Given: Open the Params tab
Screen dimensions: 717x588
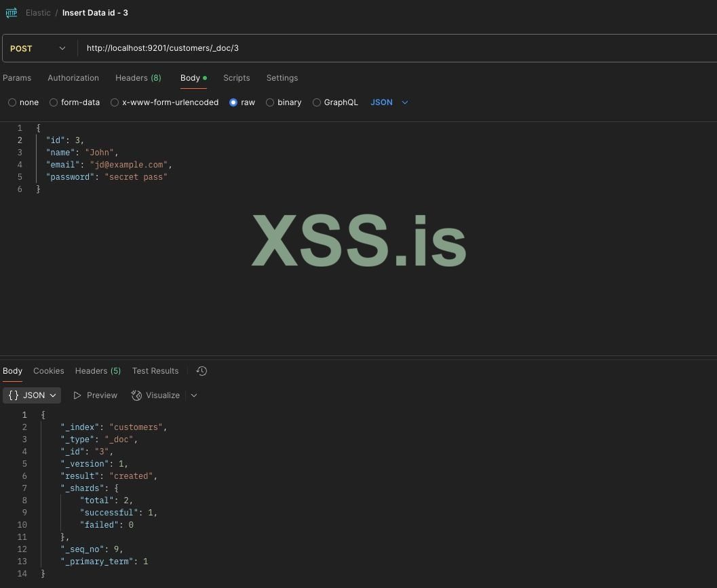Looking at the screenshot, I should (17, 78).
